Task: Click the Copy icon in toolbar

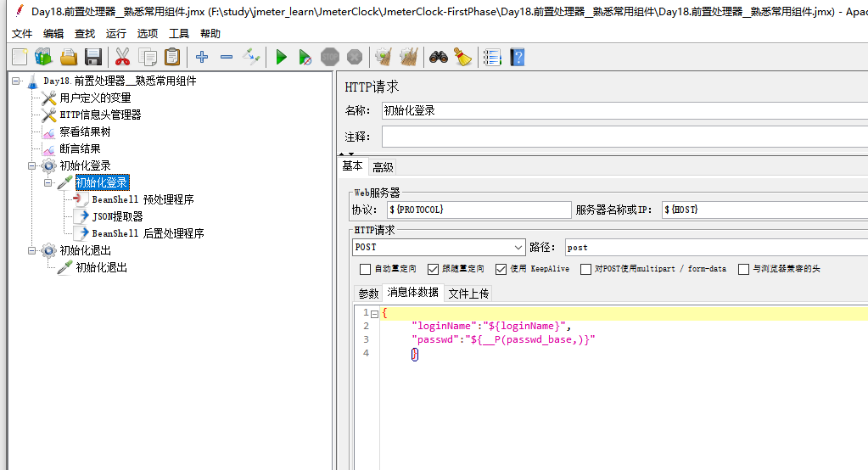Action: pyautogui.click(x=148, y=57)
